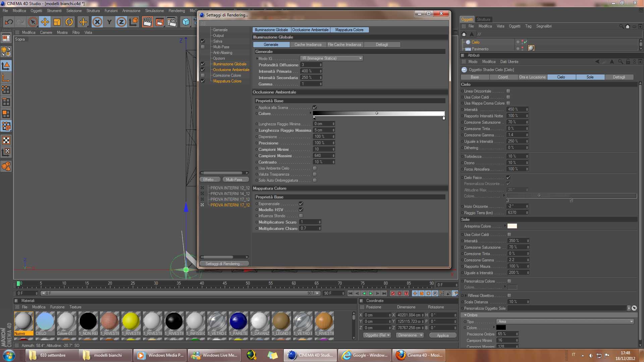Select the Live Selection tool
Image resolution: width=644 pixels, height=362 pixels.
[33, 22]
